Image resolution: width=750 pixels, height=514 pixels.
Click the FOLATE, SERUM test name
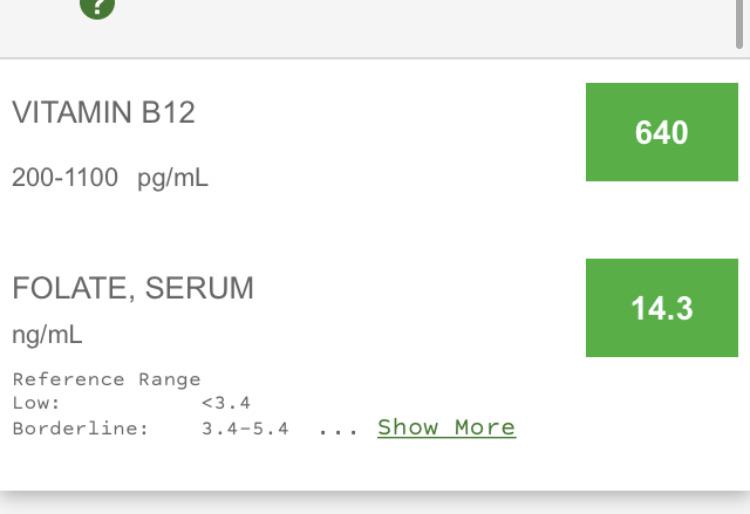pyautogui.click(x=132, y=288)
